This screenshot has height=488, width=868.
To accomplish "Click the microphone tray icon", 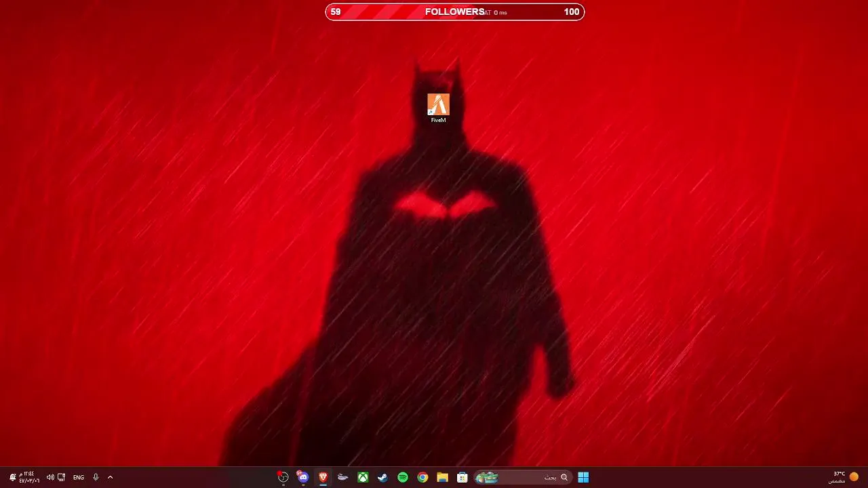I will click(x=96, y=477).
